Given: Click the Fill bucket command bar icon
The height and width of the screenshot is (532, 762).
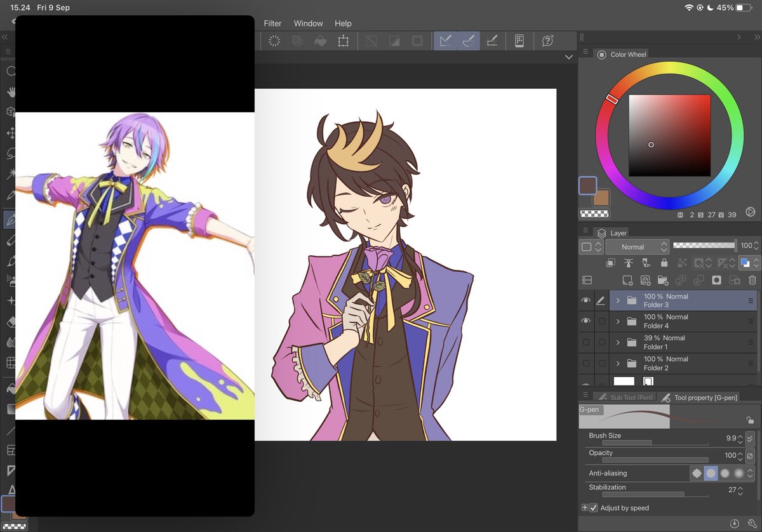Looking at the screenshot, I should click(321, 41).
